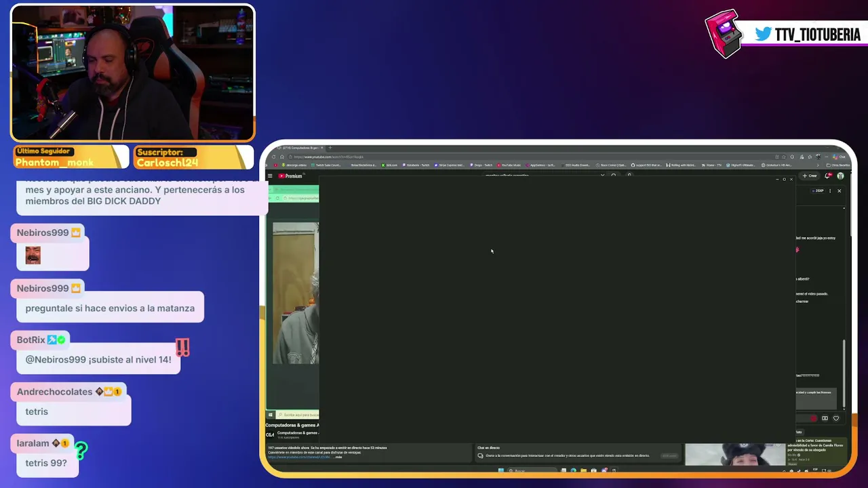
Task: Click the YouTube search magnifier button
Action: pyautogui.click(x=614, y=176)
